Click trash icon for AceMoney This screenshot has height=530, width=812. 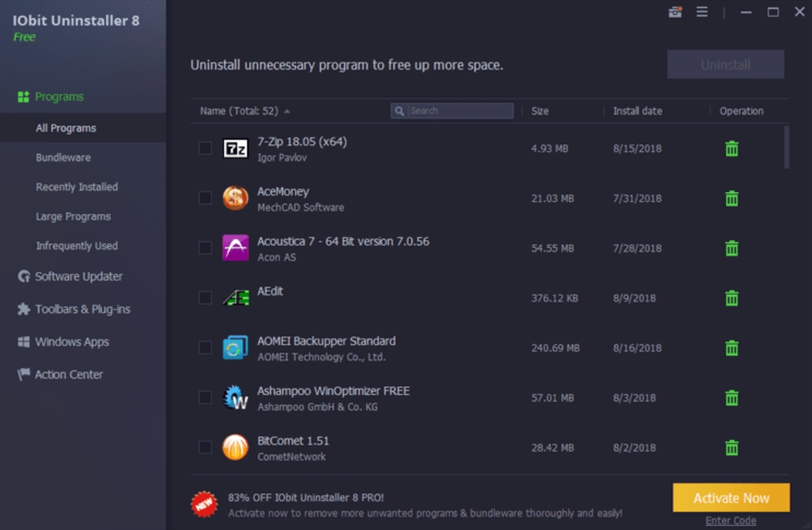(x=731, y=198)
